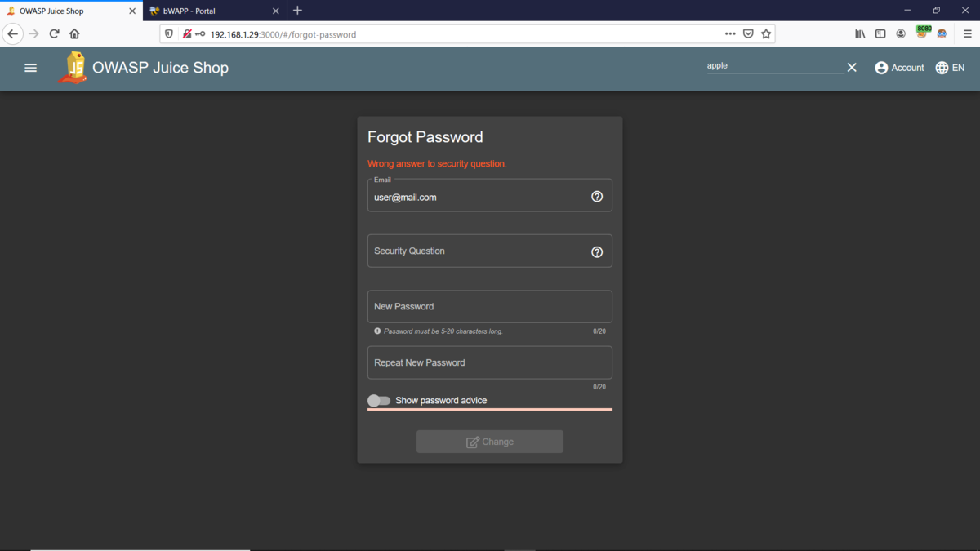Click the Save to Pocket icon

(748, 34)
